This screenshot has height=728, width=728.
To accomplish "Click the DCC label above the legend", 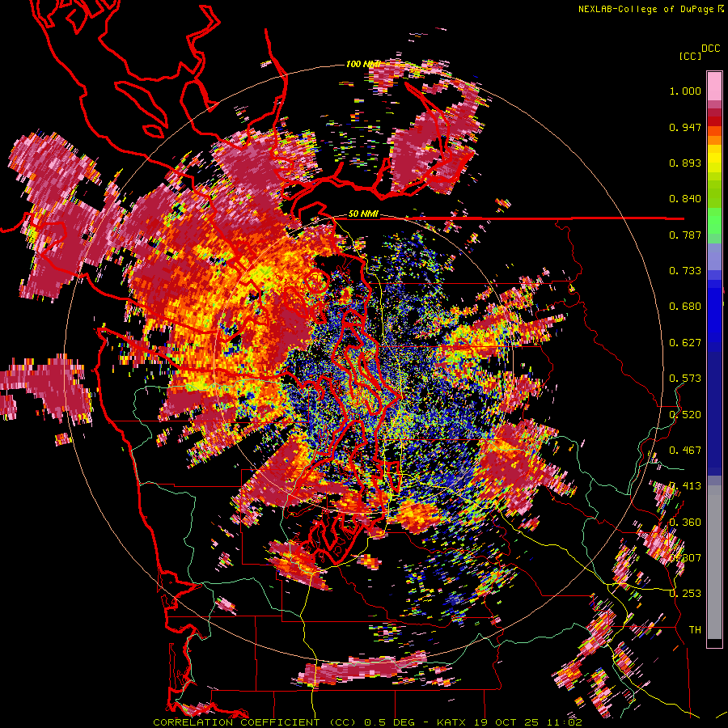I will (710, 49).
